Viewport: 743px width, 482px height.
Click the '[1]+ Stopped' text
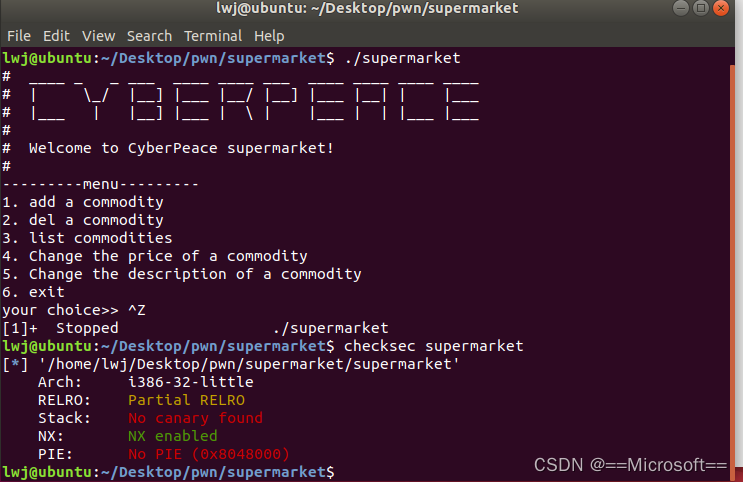point(60,328)
